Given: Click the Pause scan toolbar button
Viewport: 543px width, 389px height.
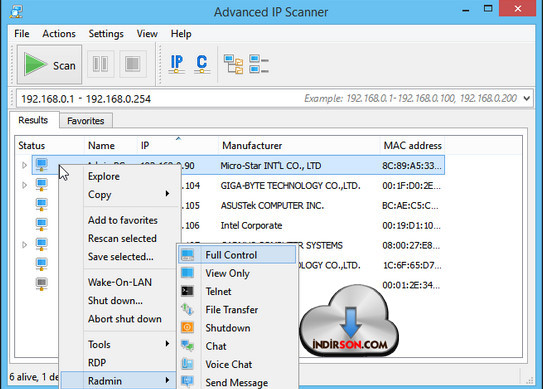Looking at the screenshot, I should click(x=100, y=64).
